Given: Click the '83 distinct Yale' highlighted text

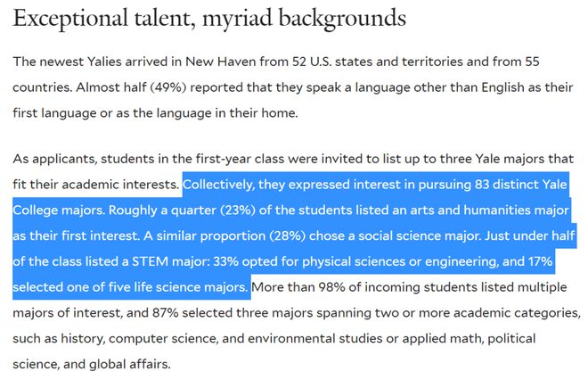Looking at the screenshot, I should (520, 185).
